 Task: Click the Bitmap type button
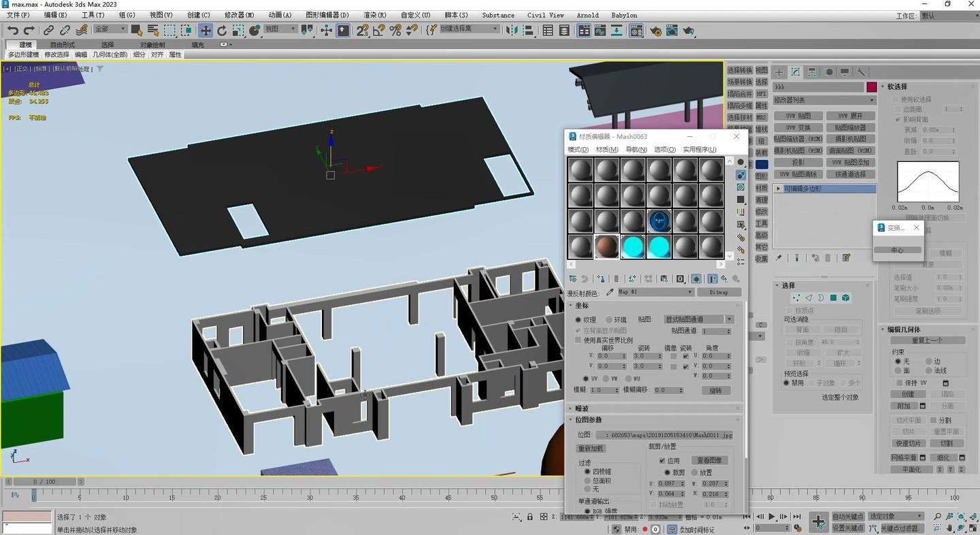719,292
